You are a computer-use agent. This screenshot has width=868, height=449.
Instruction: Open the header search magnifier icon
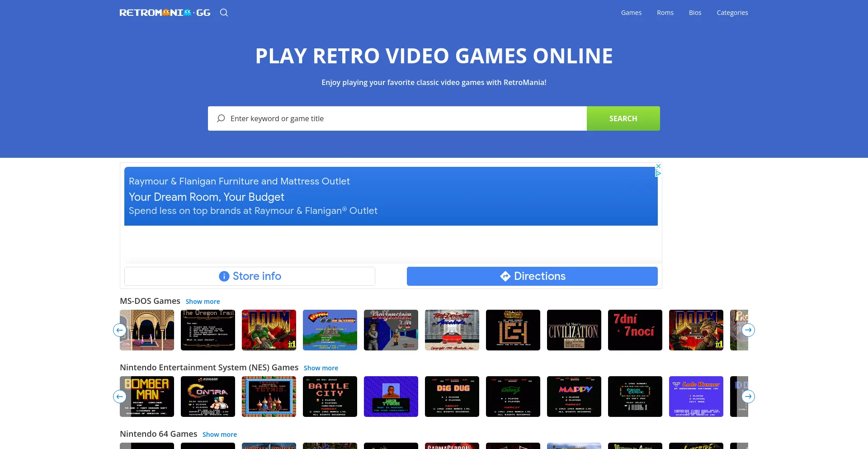click(224, 13)
